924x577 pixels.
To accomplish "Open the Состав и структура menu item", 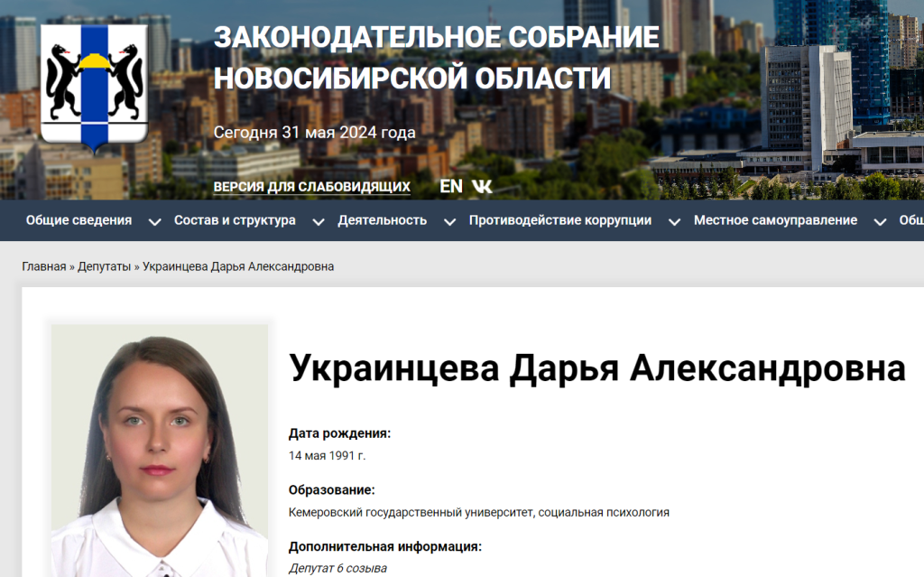I will 235,220.
